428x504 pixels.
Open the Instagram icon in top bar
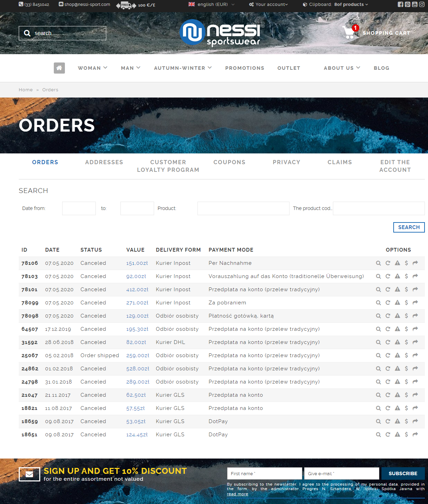pos(422,5)
